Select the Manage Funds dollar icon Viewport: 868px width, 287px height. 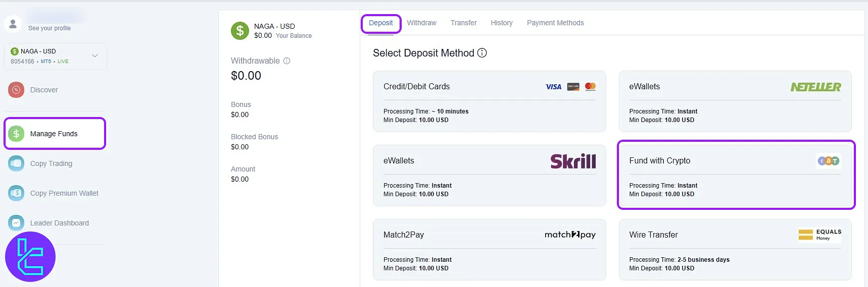point(16,134)
